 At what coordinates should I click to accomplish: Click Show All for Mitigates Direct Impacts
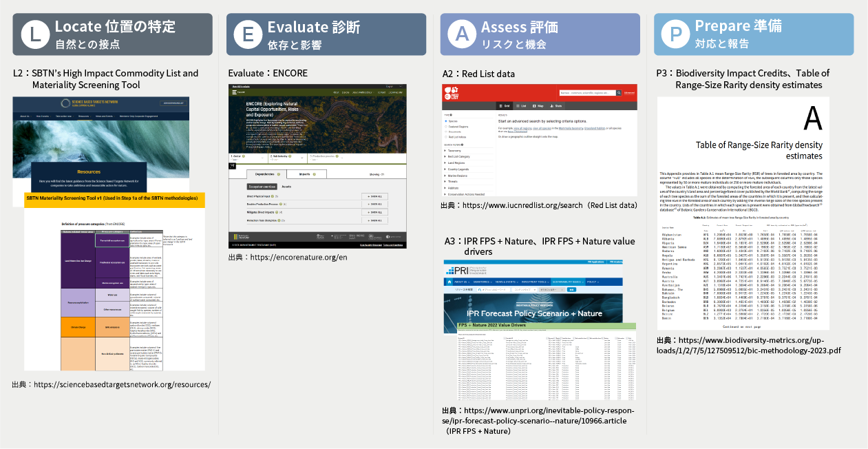pos(374,212)
